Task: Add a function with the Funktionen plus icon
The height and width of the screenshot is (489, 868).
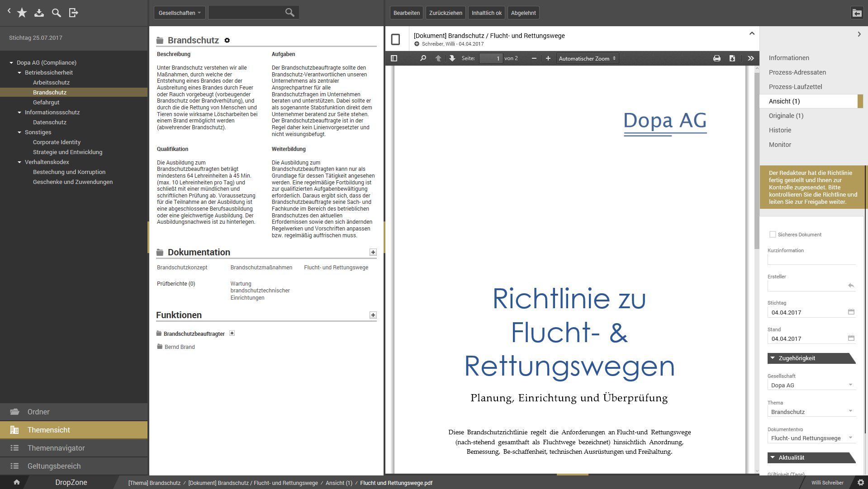Action: pos(373,315)
